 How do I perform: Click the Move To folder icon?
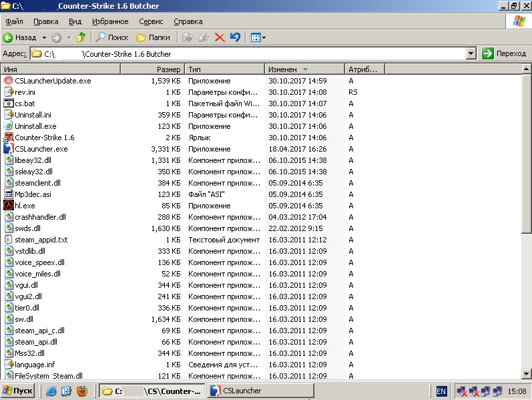click(x=188, y=37)
